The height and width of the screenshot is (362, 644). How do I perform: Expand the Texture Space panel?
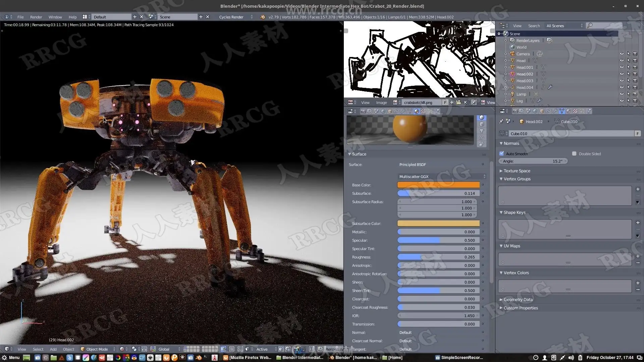point(517,171)
